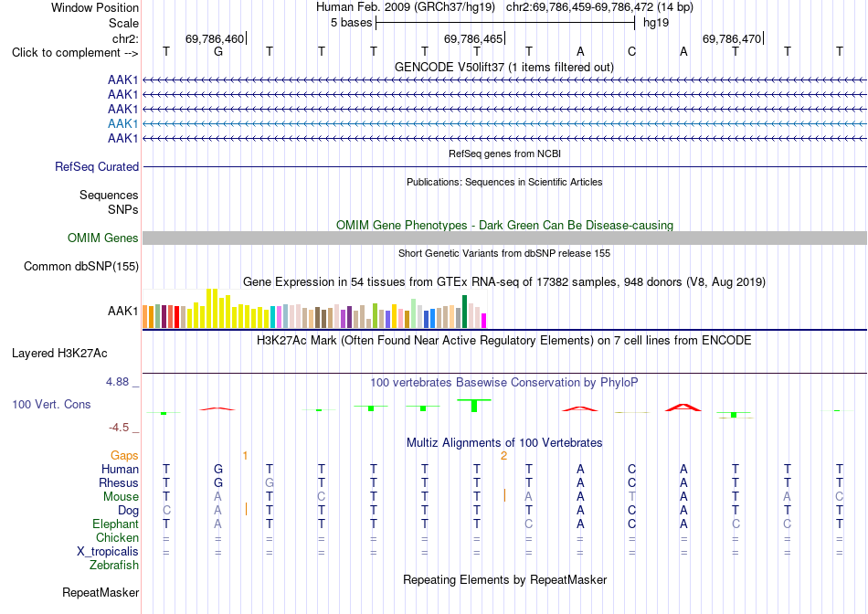Click the Rhesus species label
Viewport: 868px width, 614px height.
pyautogui.click(x=119, y=482)
